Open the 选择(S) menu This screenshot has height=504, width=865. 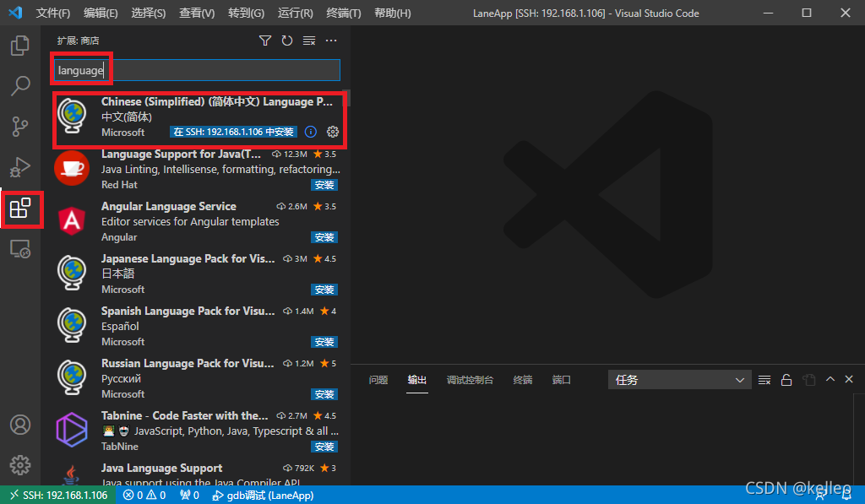pos(149,13)
